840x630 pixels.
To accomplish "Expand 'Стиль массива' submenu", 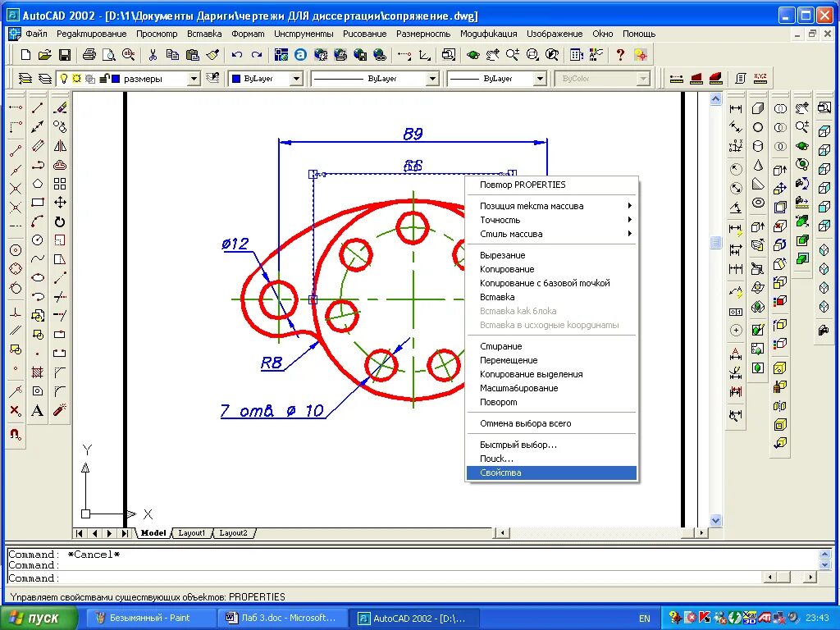I will click(552, 234).
